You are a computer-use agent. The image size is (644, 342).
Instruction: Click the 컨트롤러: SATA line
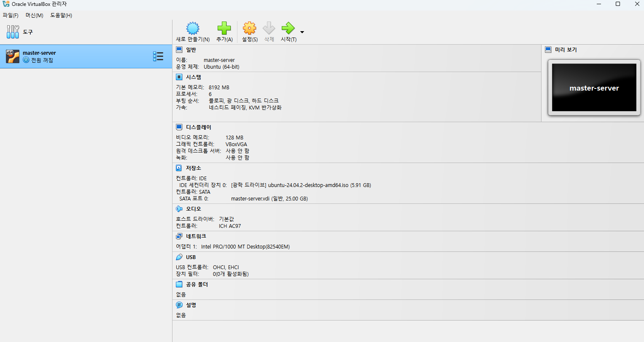point(193,192)
